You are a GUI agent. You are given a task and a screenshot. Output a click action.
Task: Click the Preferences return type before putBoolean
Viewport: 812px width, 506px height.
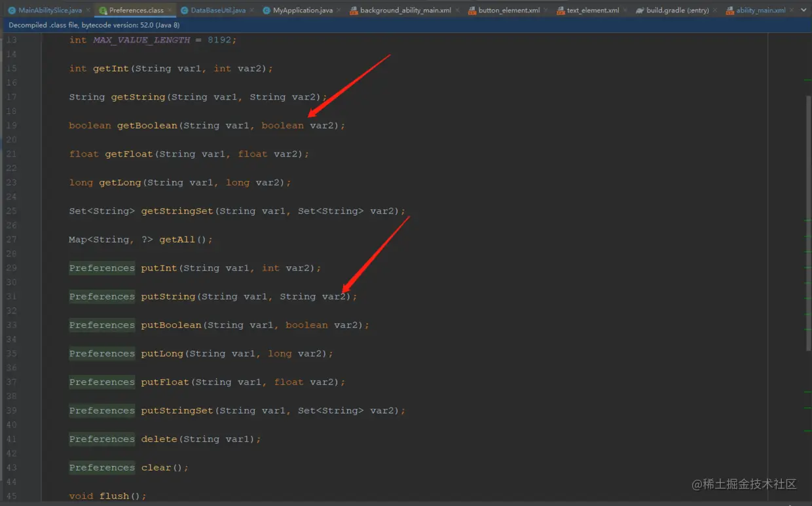pos(101,325)
